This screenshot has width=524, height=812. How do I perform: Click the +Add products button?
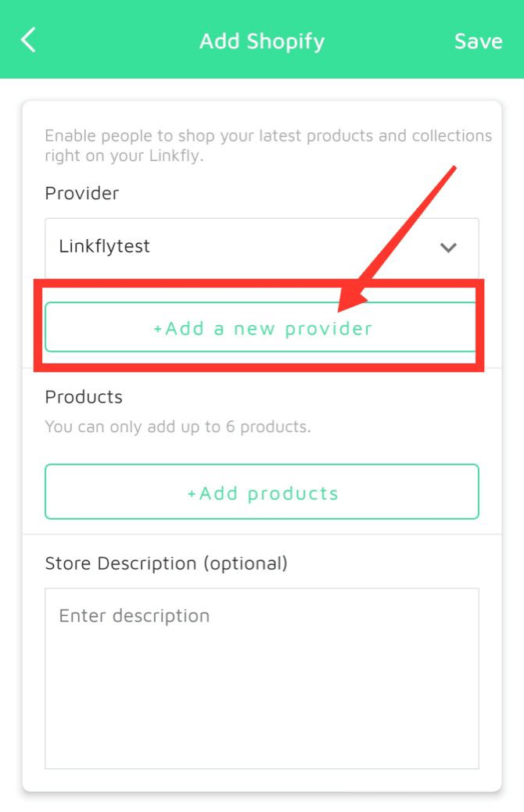point(262,492)
